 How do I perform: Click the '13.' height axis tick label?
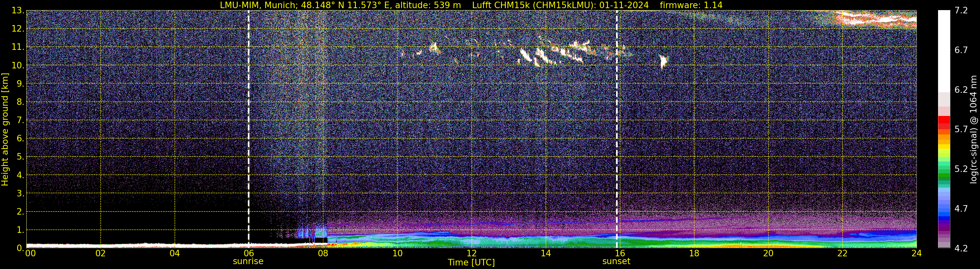[18, 11]
